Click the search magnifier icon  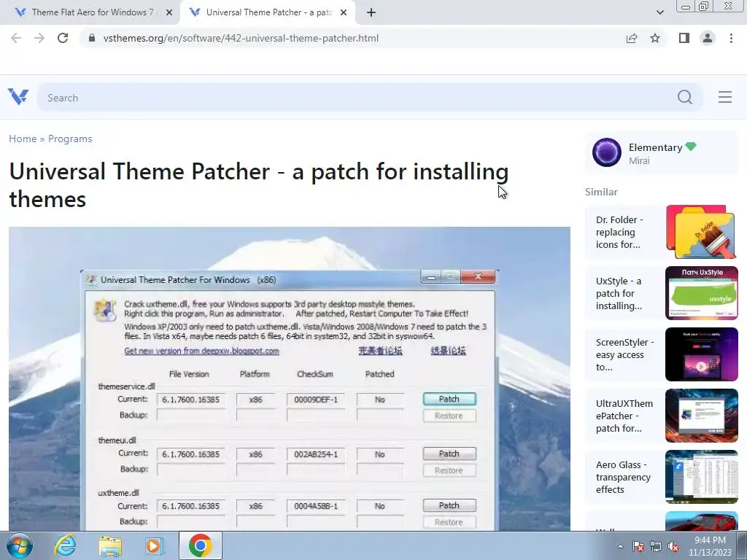tap(684, 97)
